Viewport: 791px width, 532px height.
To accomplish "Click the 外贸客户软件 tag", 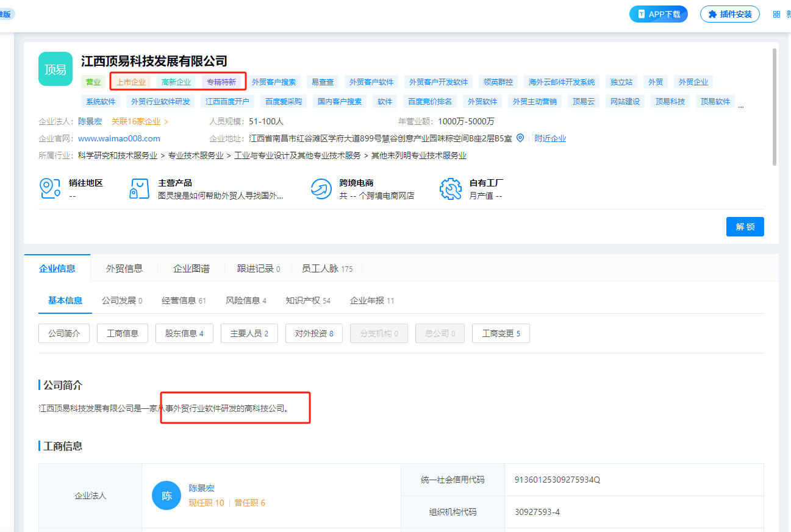I will 371,82.
